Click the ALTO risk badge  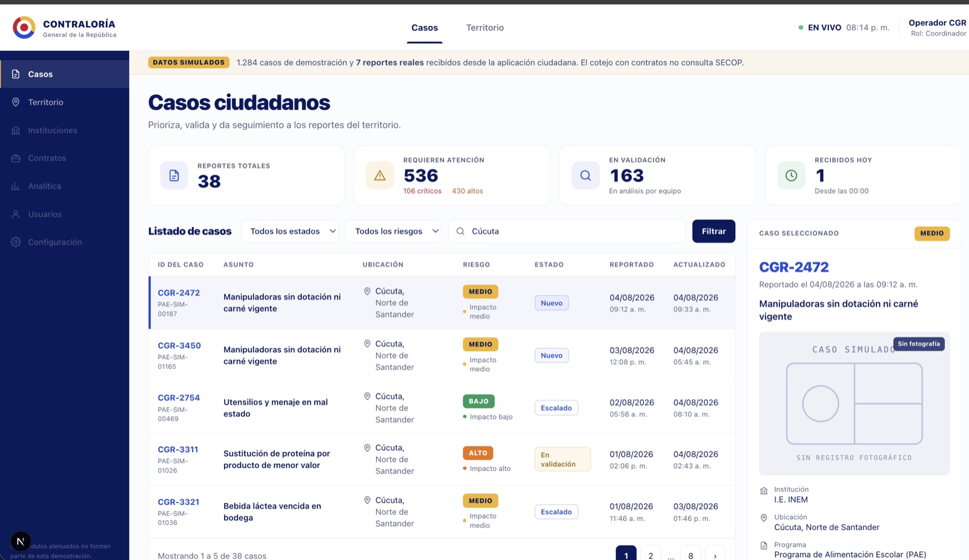tap(478, 453)
